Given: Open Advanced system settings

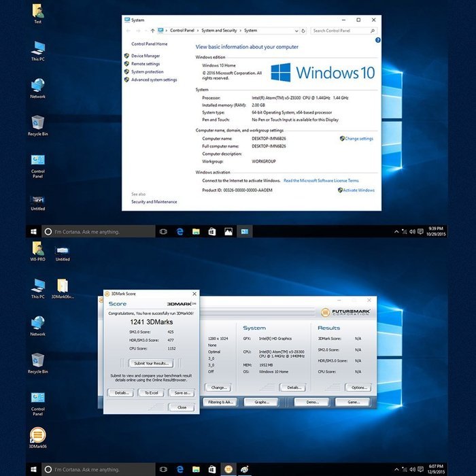Looking at the screenshot, I should (154, 80).
